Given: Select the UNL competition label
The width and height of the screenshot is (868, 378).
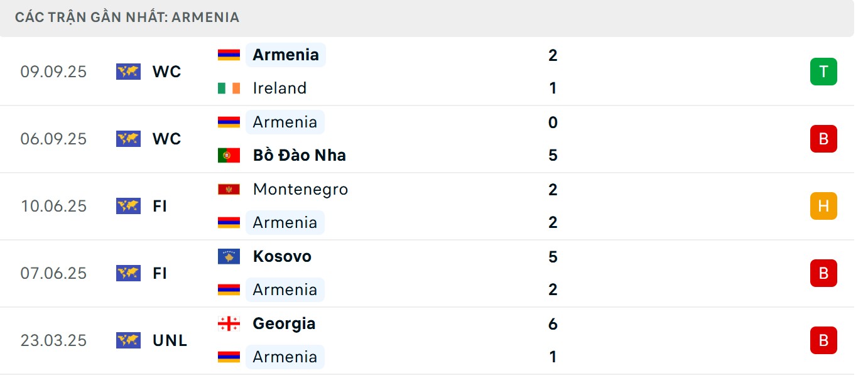Looking at the screenshot, I should [170, 340].
